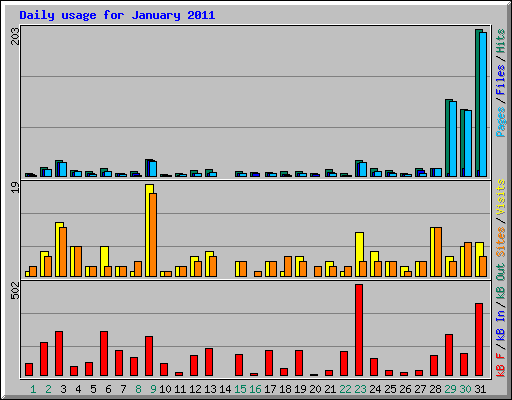Select day 23 on the x-axis
Image resolution: width=512 pixels, height=400 pixels.
tap(360, 389)
